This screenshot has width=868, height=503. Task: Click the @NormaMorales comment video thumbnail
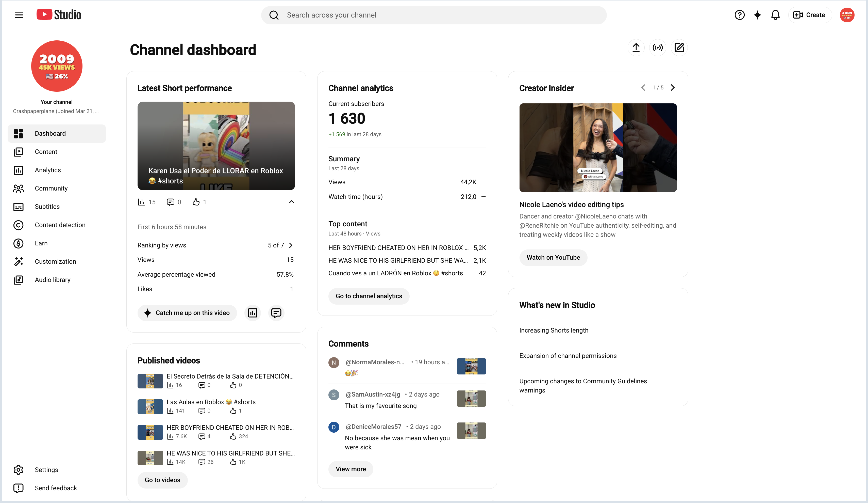pos(471,366)
